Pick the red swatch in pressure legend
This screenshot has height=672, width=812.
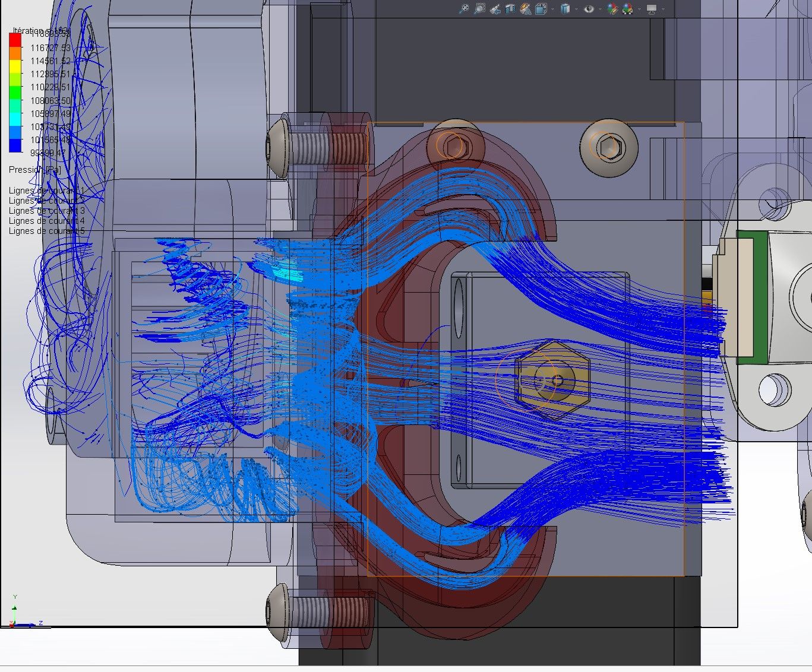pyautogui.click(x=15, y=39)
